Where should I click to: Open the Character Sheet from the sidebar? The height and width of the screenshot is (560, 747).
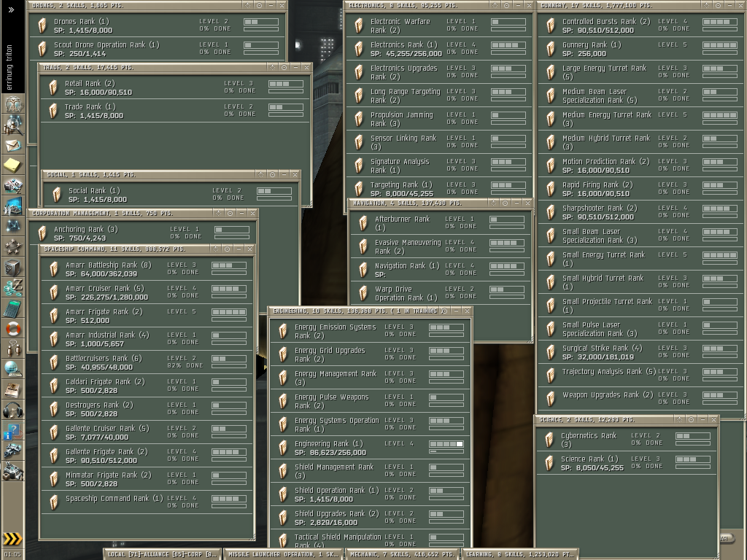click(13, 104)
